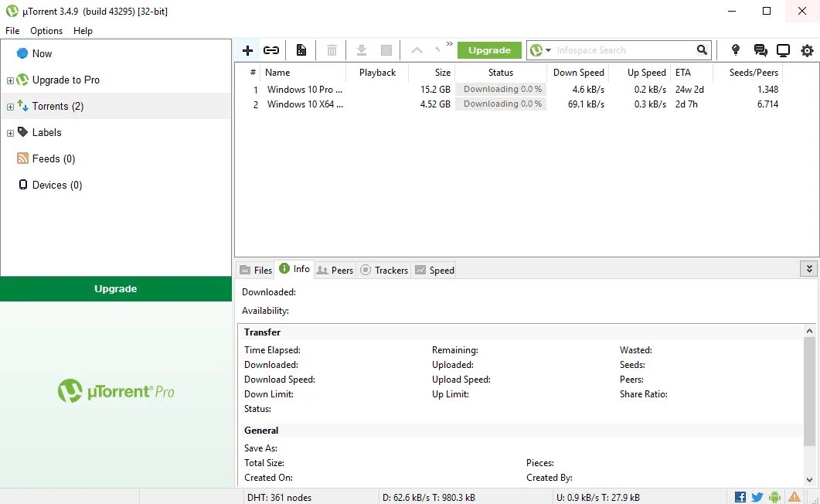
Task: Click the warning triangle status icon
Action: coord(794,497)
